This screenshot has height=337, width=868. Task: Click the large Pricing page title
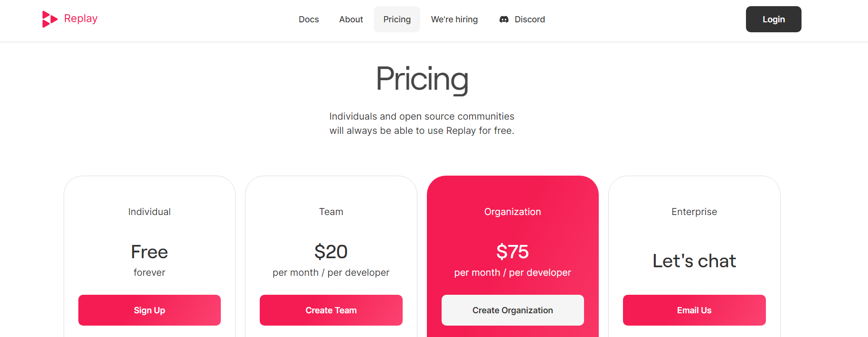(x=422, y=80)
